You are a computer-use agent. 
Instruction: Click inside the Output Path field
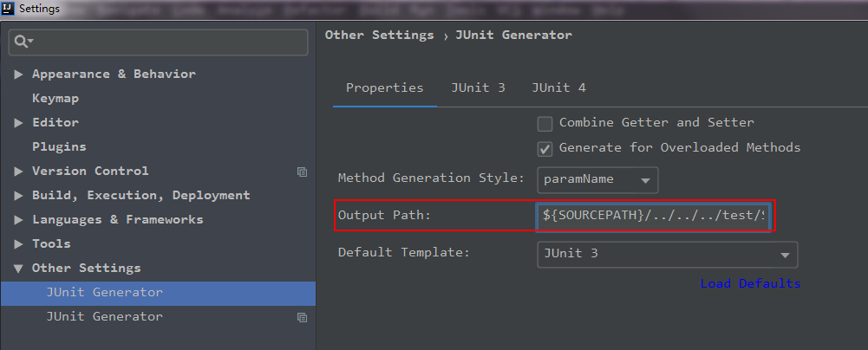click(653, 217)
